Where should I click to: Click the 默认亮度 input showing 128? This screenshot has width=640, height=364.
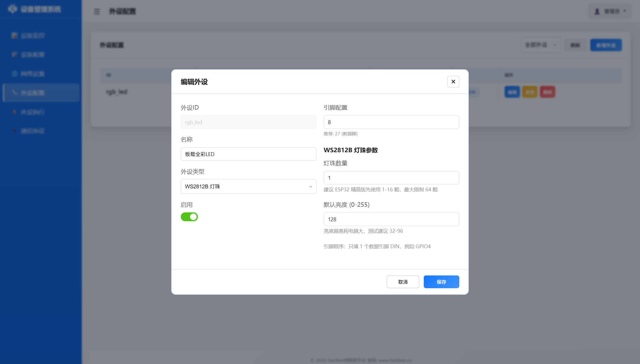click(x=391, y=219)
